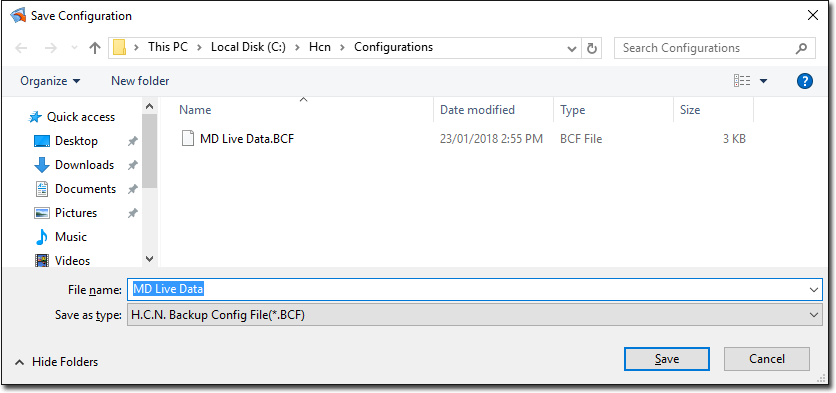Screen dimensions: 836x393
Task: Click the change view layout icon
Action: [x=742, y=81]
